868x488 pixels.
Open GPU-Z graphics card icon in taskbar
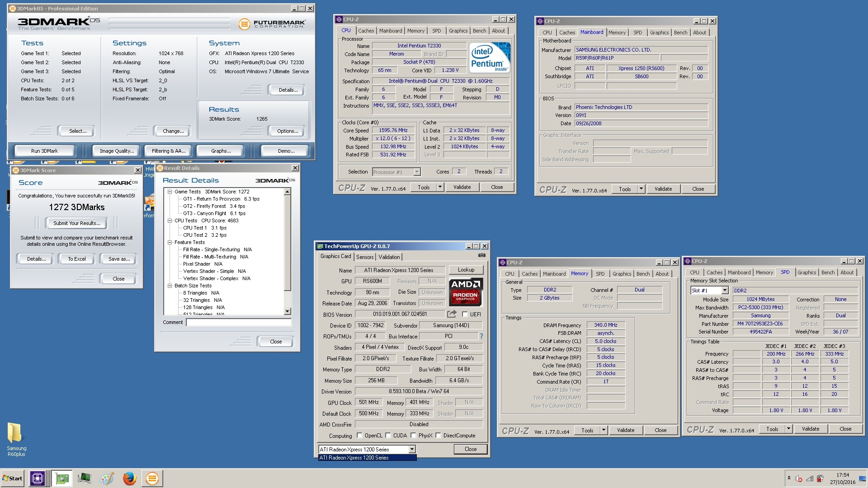[x=62, y=478]
